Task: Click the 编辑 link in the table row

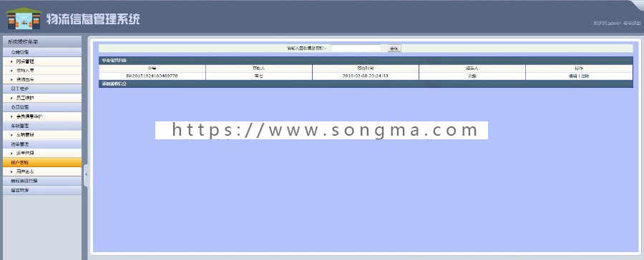Action: point(572,76)
